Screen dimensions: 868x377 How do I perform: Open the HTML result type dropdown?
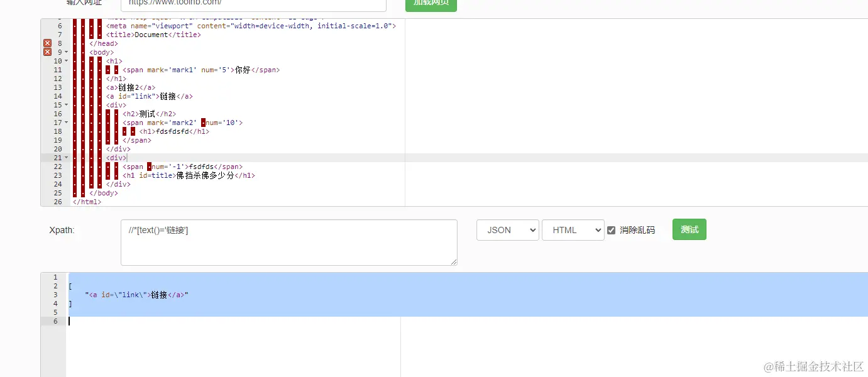pos(573,230)
